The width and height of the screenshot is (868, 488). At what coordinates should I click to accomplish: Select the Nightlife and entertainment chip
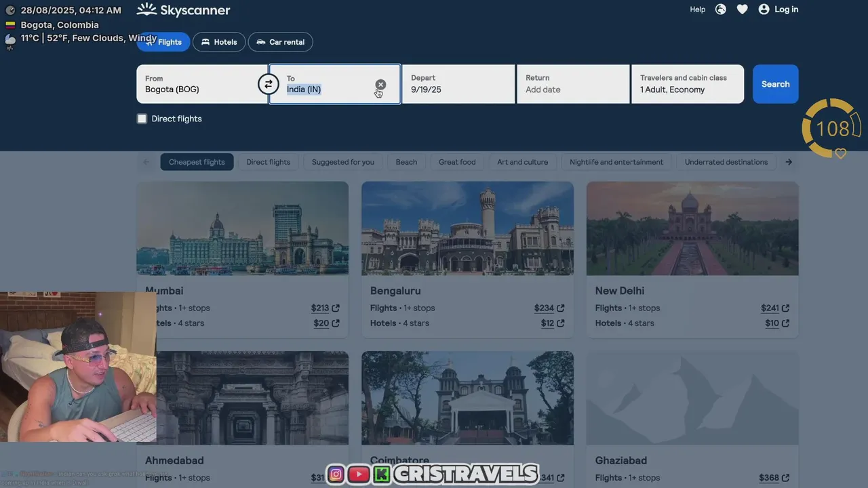coord(616,162)
